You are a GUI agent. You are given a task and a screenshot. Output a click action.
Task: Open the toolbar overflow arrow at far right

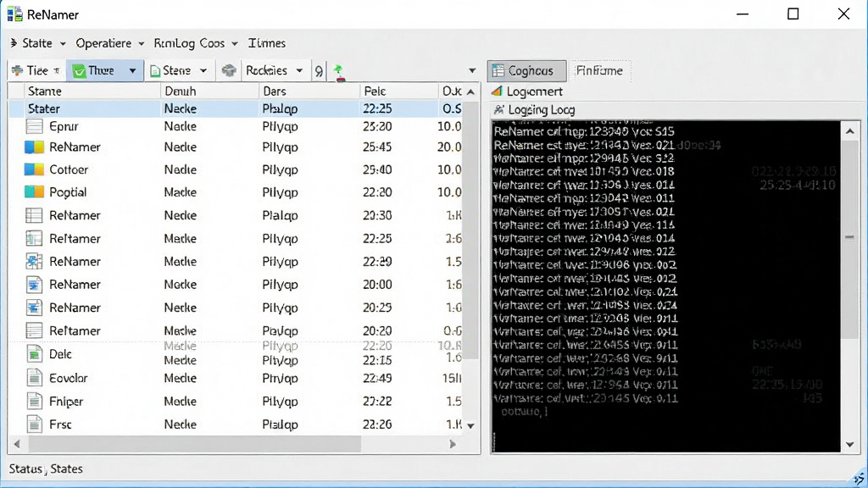tap(472, 71)
